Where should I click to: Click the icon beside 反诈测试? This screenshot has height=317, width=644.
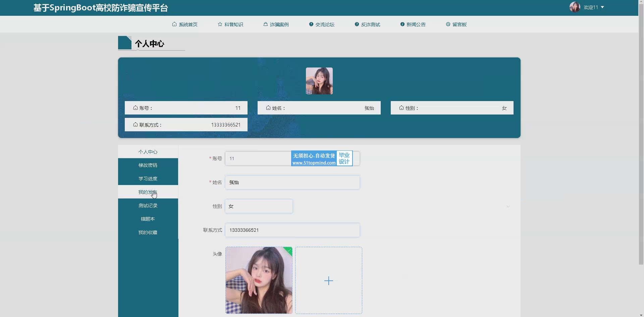click(x=357, y=24)
